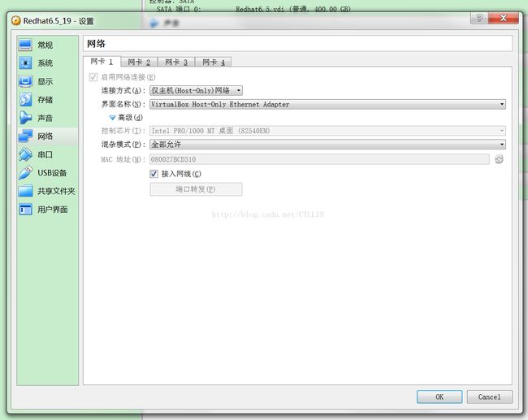Open the 控制芯片 Intel PRO/1000 dropdown
Image resolution: width=528 pixels, height=420 pixels.
pos(327,131)
